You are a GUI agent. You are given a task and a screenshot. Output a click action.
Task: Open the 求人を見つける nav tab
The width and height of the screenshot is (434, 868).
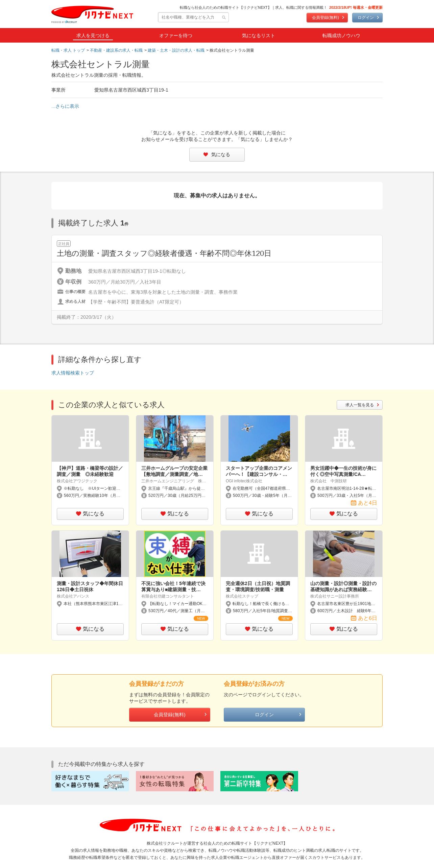93,35
